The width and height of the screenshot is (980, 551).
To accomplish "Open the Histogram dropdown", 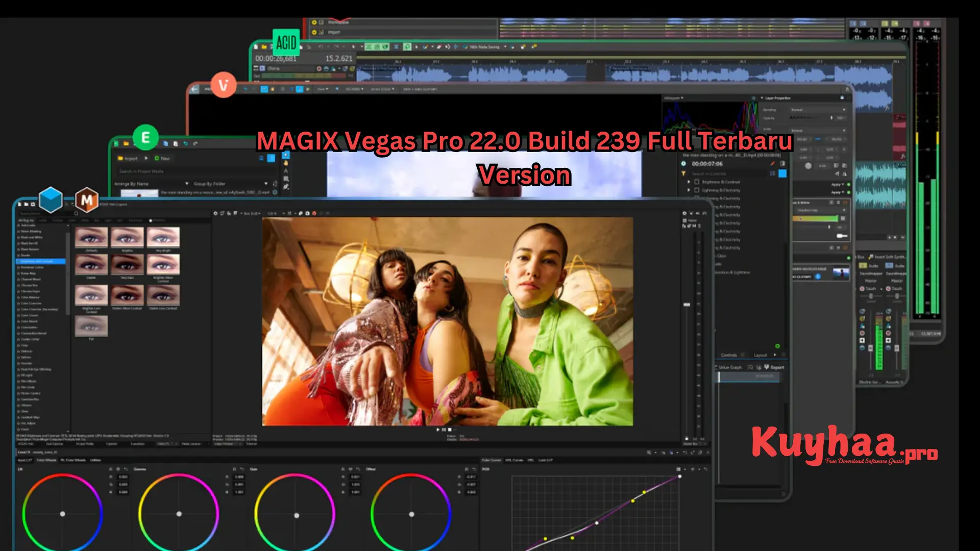I will (x=674, y=98).
